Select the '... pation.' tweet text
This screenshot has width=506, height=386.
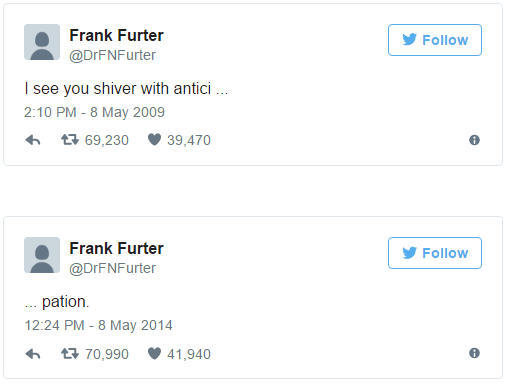pyautogui.click(x=57, y=302)
